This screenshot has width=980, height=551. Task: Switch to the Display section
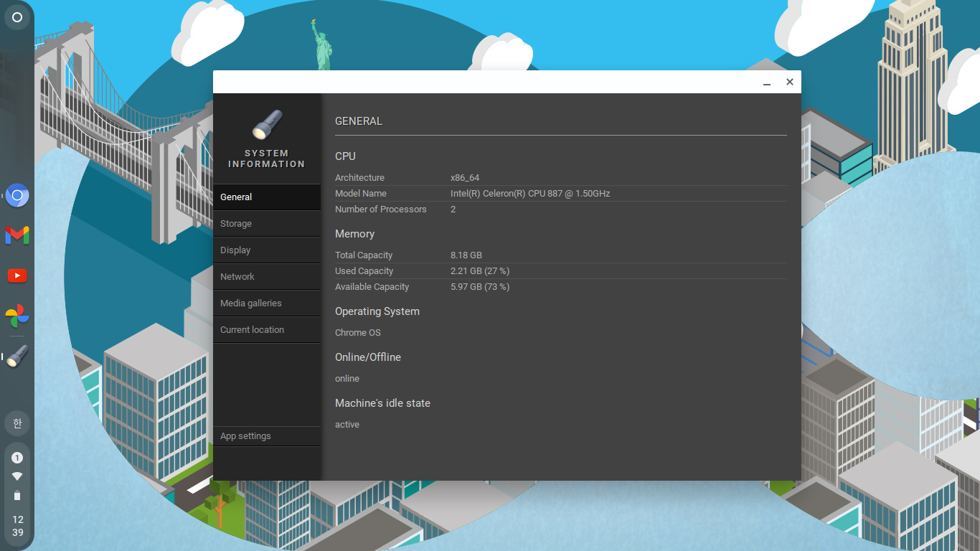[267, 250]
